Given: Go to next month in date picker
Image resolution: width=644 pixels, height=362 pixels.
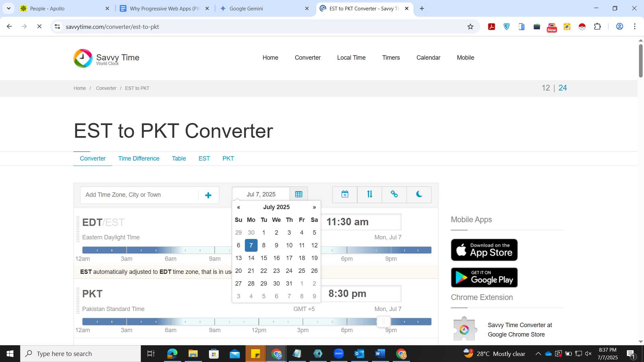Looking at the screenshot, I should [x=314, y=207].
